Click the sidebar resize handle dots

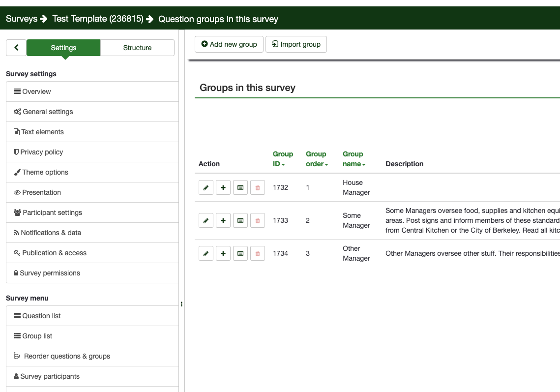(181, 304)
